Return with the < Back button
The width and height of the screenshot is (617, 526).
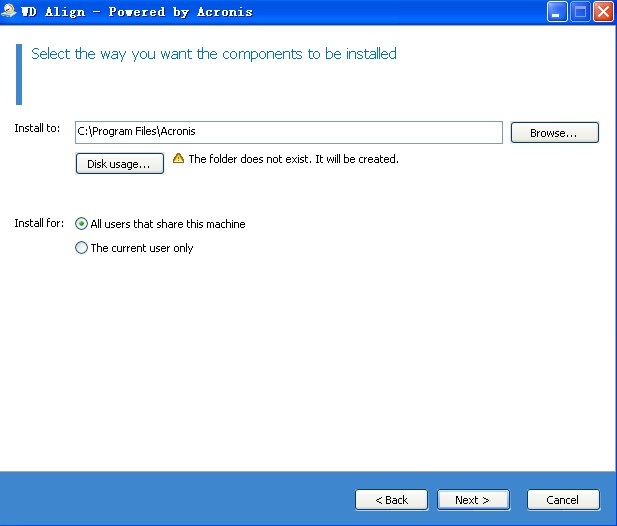(391, 500)
